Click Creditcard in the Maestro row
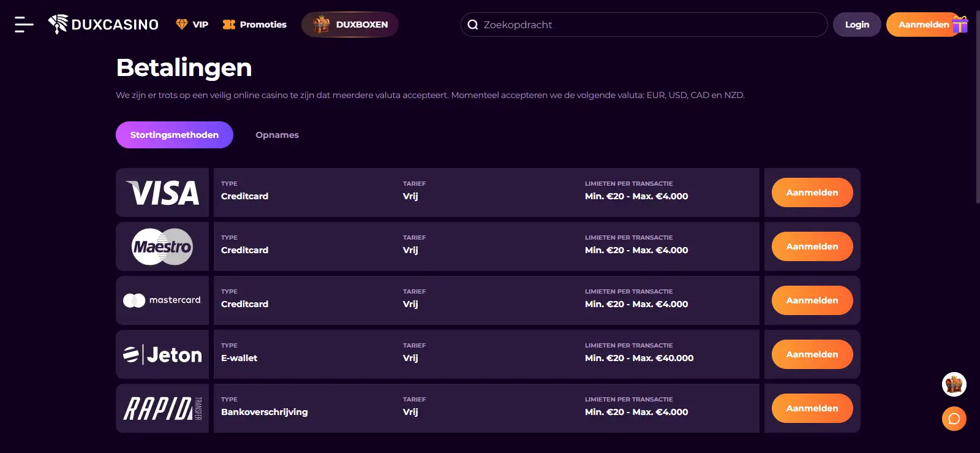Viewport: 980px width, 453px height. (x=244, y=250)
